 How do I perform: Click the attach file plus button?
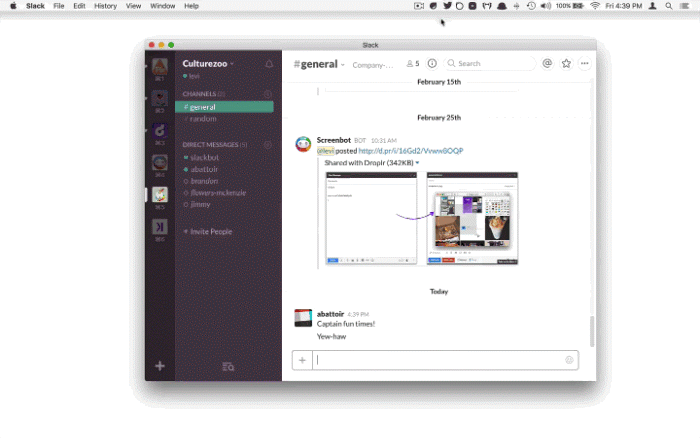click(302, 360)
